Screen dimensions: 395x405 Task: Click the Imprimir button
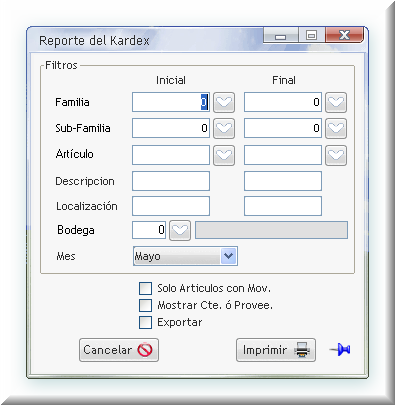pos(276,350)
